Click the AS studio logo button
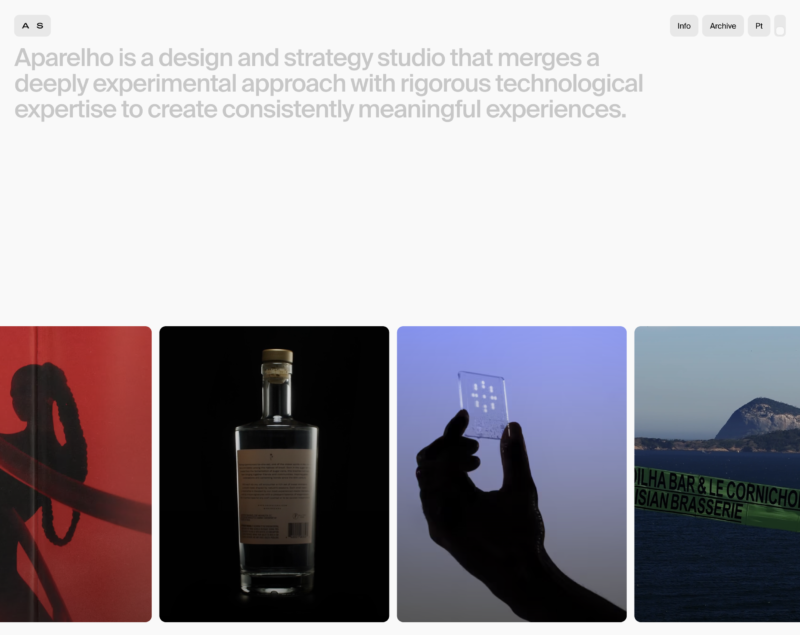 pos(32,26)
